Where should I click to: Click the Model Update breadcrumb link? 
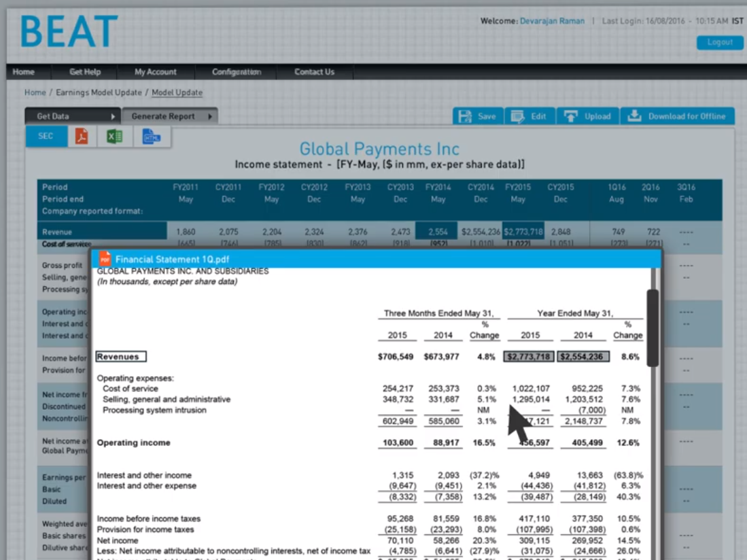[177, 92]
